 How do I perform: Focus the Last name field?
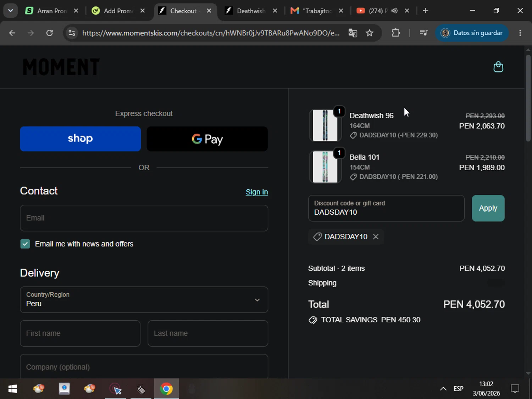pyautogui.click(x=208, y=333)
